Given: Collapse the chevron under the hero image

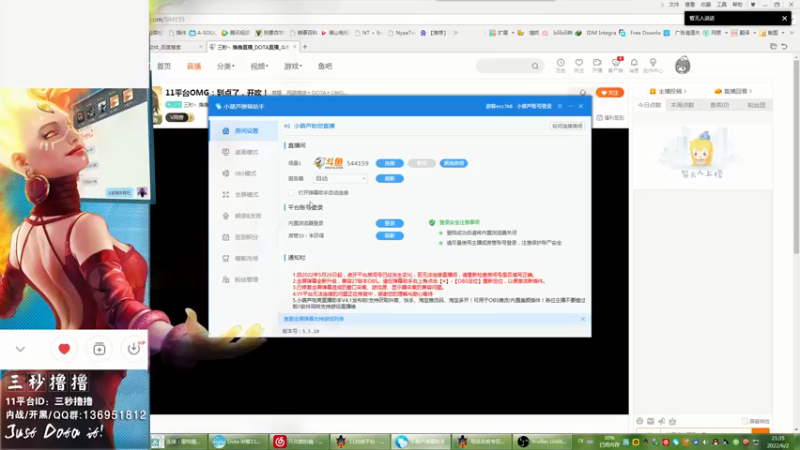Looking at the screenshot, I should [x=20, y=349].
